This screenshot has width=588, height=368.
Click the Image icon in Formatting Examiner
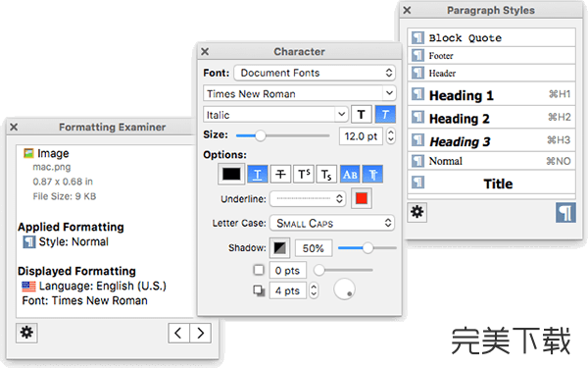28,153
